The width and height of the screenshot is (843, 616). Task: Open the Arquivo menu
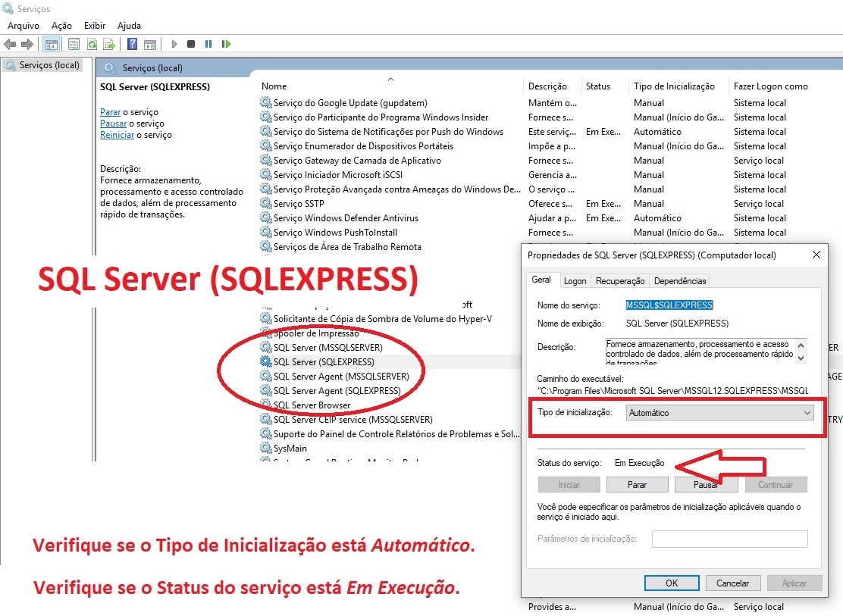point(23,25)
